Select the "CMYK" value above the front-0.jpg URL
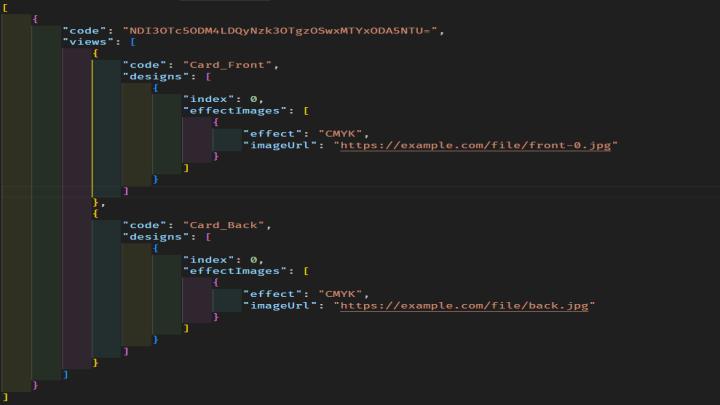Screen dimensions: 720x405 click(340, 134)
